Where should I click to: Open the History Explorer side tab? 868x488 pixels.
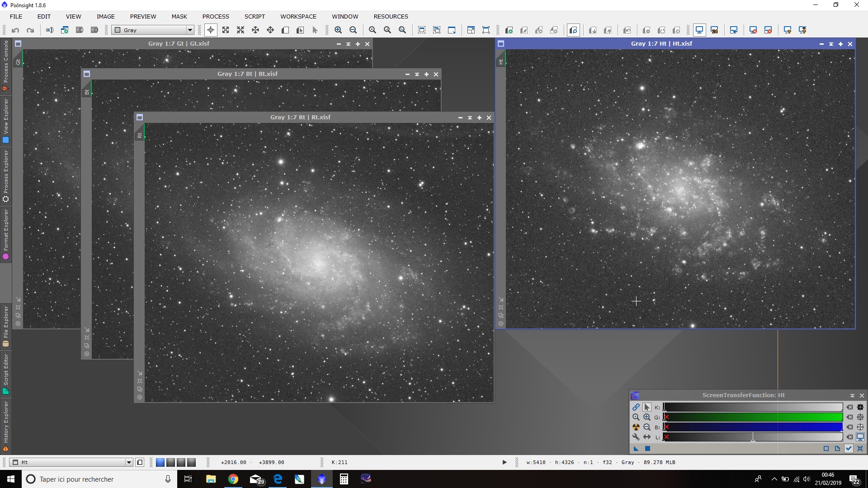(x=6, y=427)
